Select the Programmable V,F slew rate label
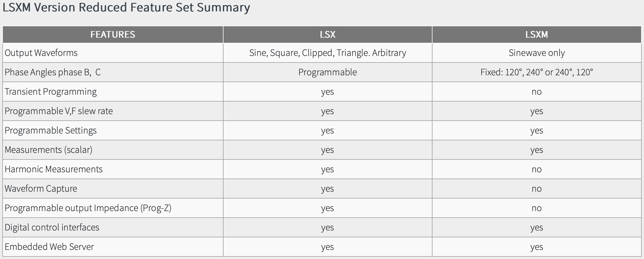 (x=59, y=111)
